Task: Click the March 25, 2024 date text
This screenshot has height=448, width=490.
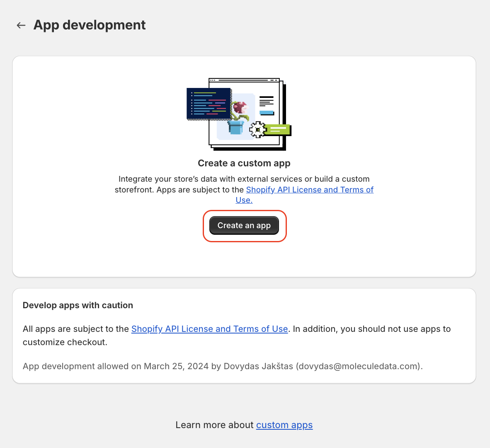Action: (x=176, y=366)
